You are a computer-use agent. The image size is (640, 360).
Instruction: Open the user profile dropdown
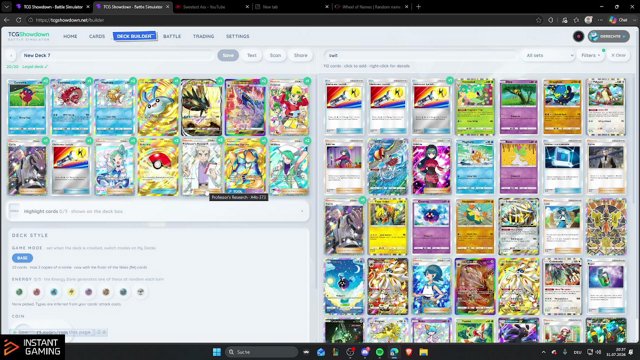[x=609, y=36]
